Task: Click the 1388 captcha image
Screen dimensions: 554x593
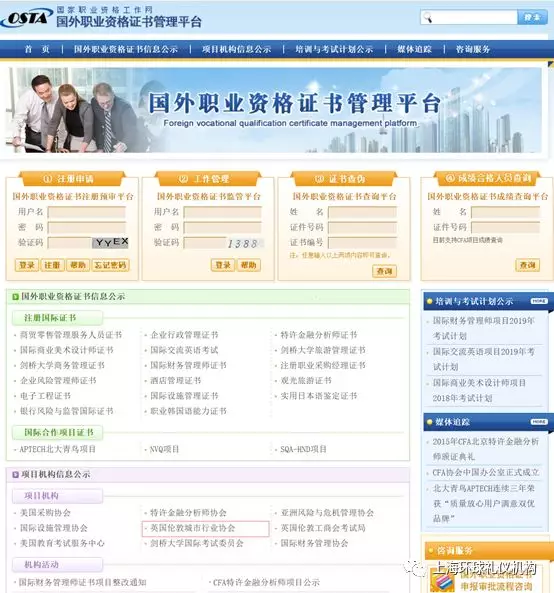Action: (244, 243)
